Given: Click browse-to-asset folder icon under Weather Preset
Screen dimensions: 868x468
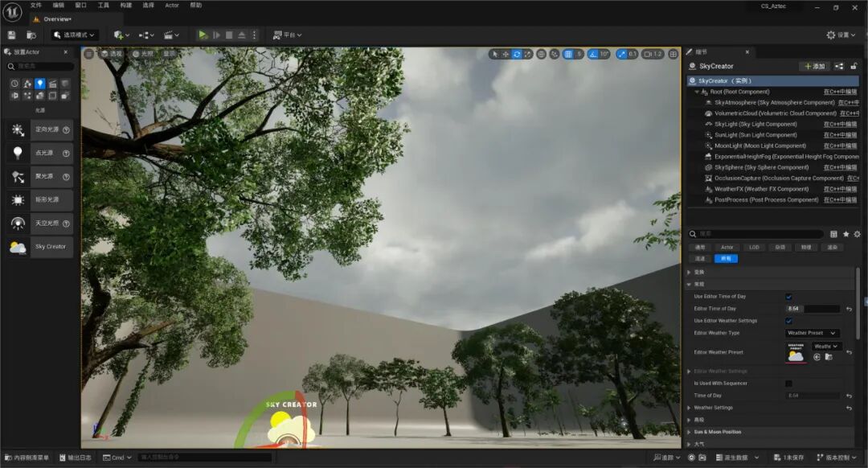Looking at the screenshot, I should (829, 357).
